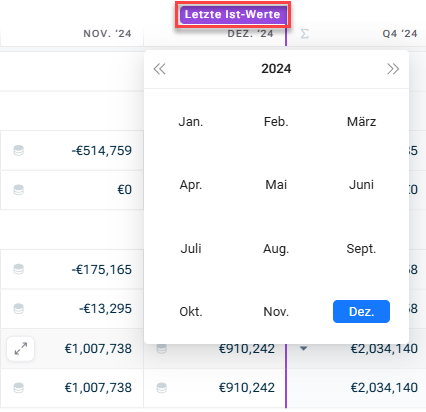Choose Sept. in the month picker
Viewport: 426px width, 412px height.
361,248
